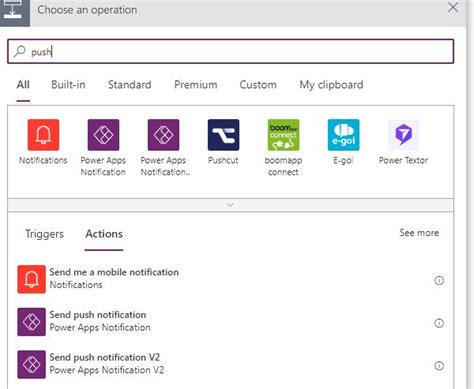The height and width of the screenshot is (389, 474).
Task: Choose Send me a mobile notification action
Action: (x=230, y=279)
